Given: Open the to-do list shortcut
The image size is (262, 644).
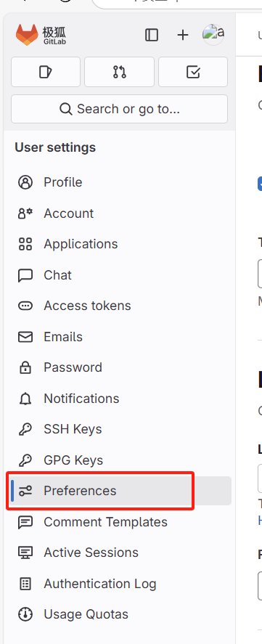Looking at the screenshot, I should click(193, 73).
